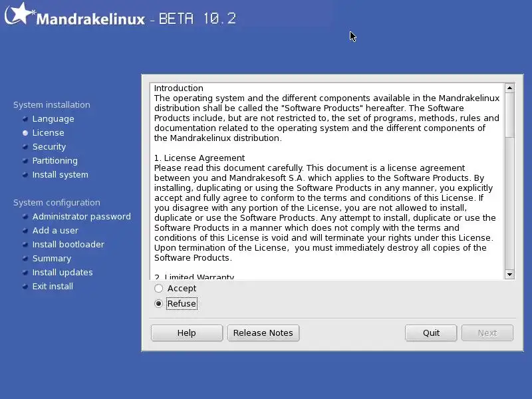Select the Security step label

click(49, 147)
